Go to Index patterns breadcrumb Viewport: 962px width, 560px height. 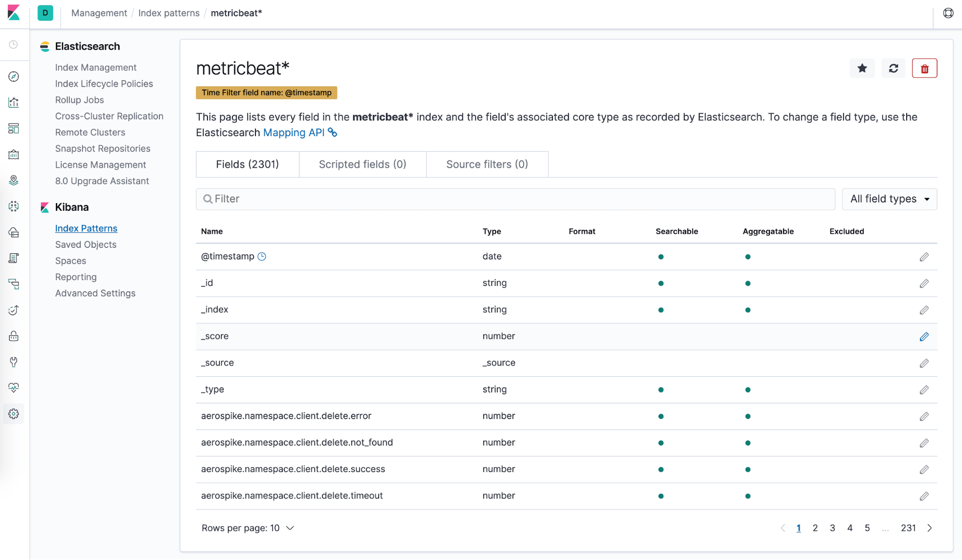(169, 13)
